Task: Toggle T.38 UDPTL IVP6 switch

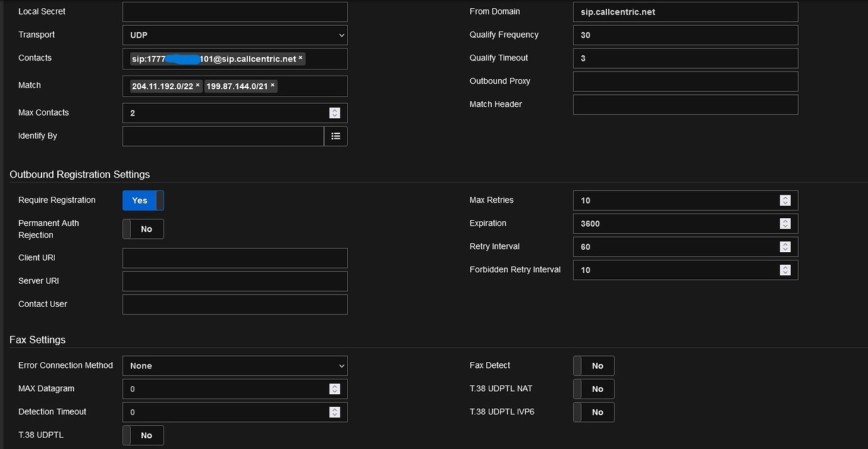Action: point(594,412)
